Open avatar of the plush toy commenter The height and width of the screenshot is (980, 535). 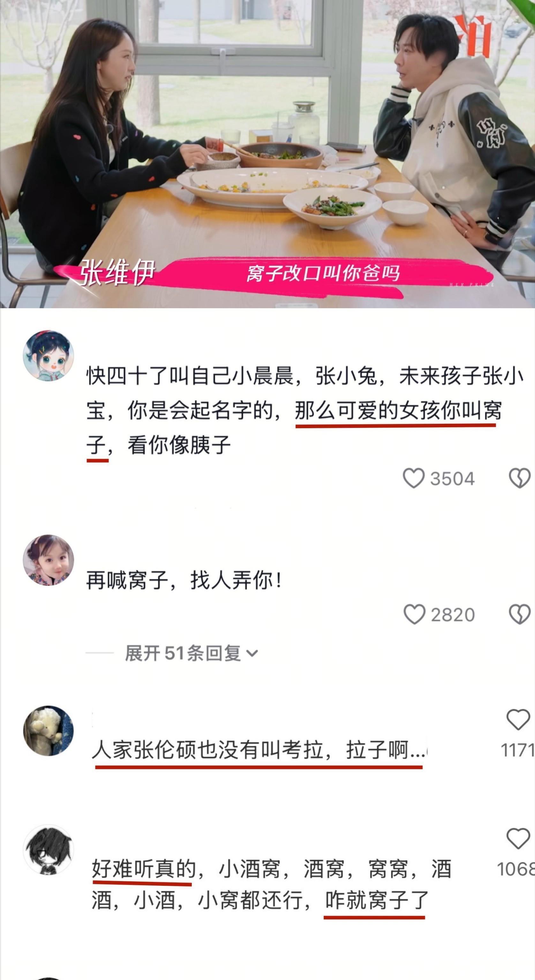coord(48,730)
